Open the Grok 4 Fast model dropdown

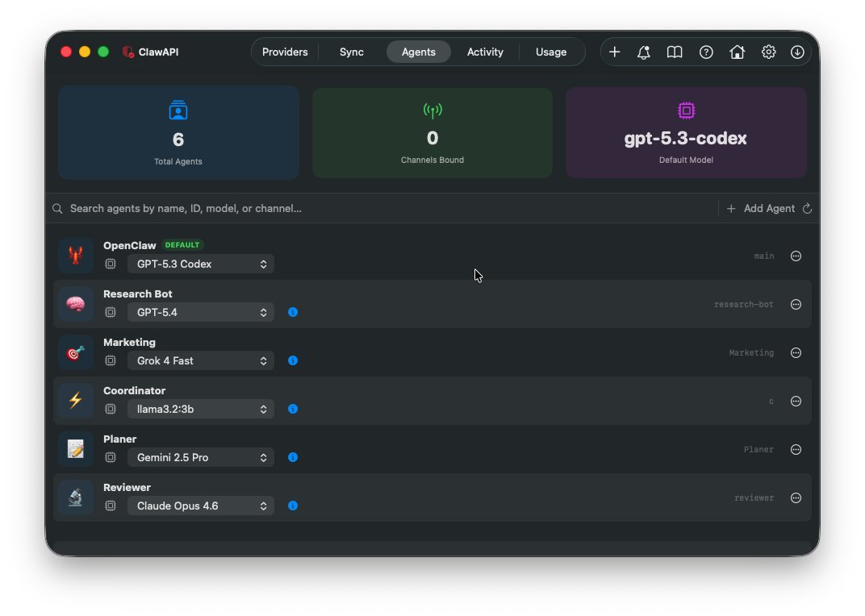[201, 360]
